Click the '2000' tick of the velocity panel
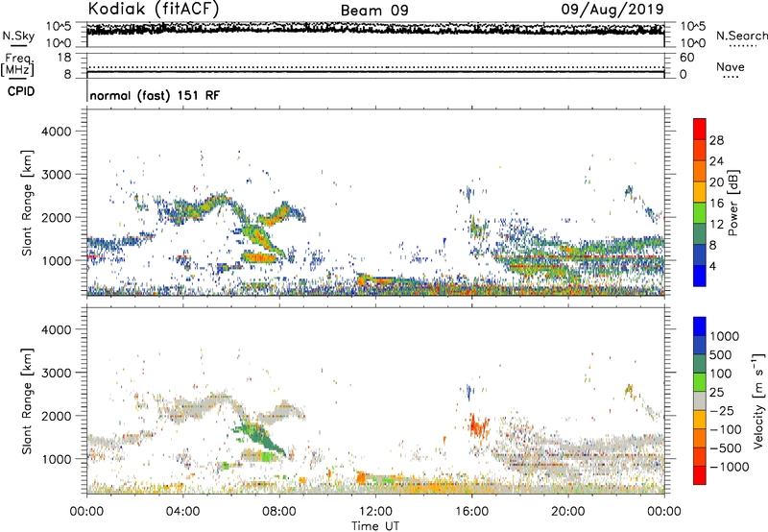 coord(56,416)
